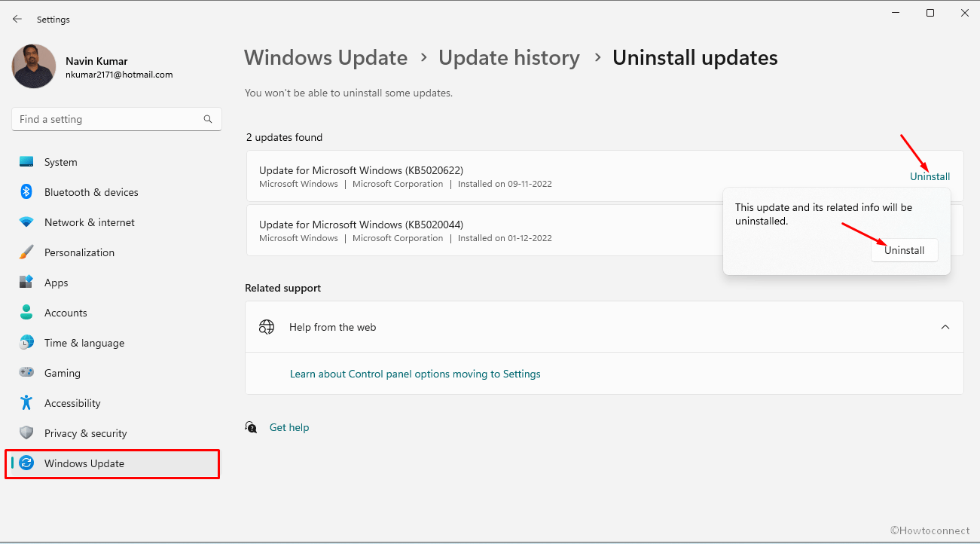Click the nkumar2171@hotmail.com email
This screenshot has width=980, height=544.
pyautogui.click(x=119, y=75)
